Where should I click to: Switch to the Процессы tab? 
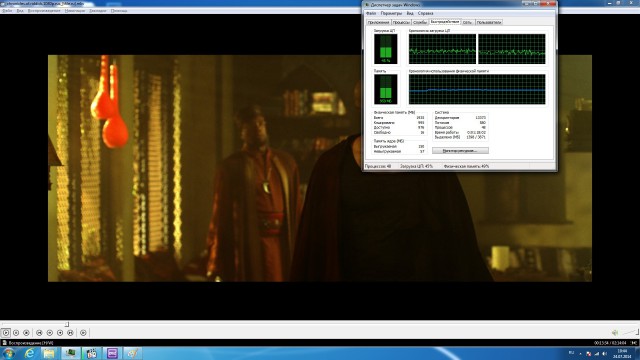pyautogui.click(x=401, y=22)
